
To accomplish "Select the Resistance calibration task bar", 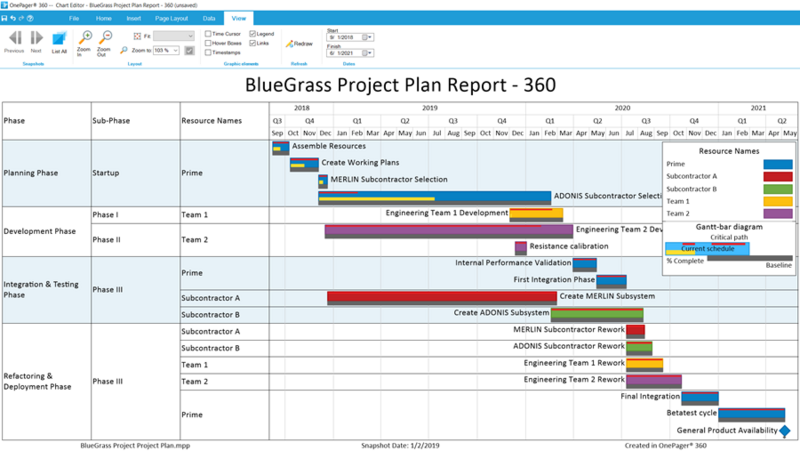I will point(520,248).
